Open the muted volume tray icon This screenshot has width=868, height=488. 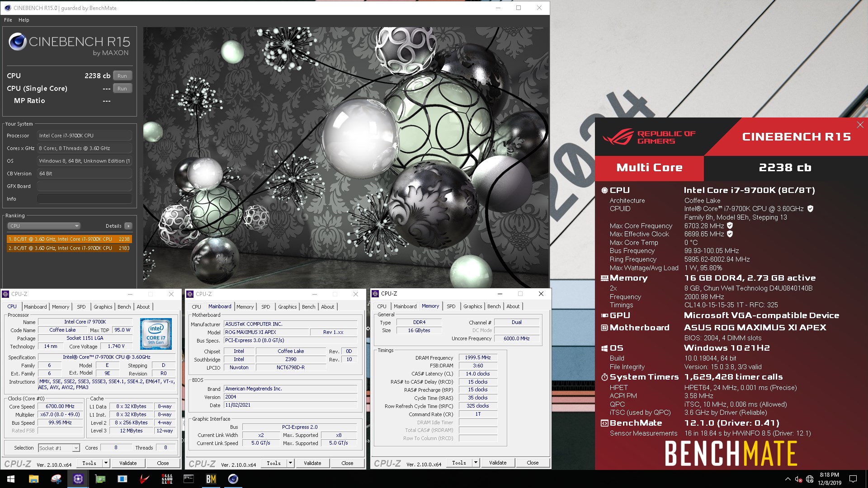tap(798, 479)
